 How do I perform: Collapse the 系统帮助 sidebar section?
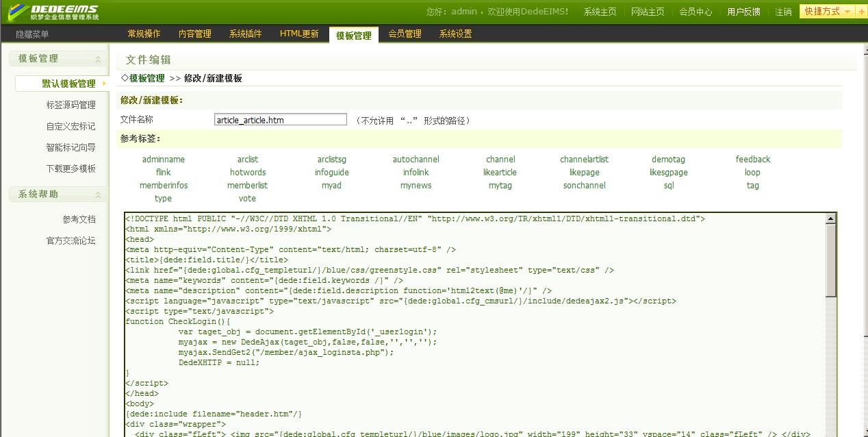[x=98, y=195]
